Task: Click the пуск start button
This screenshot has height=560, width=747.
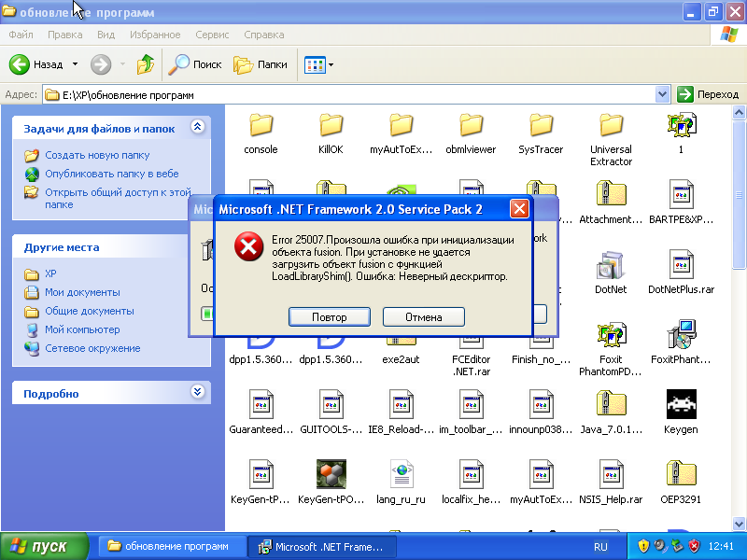Action: coord(44,546)
